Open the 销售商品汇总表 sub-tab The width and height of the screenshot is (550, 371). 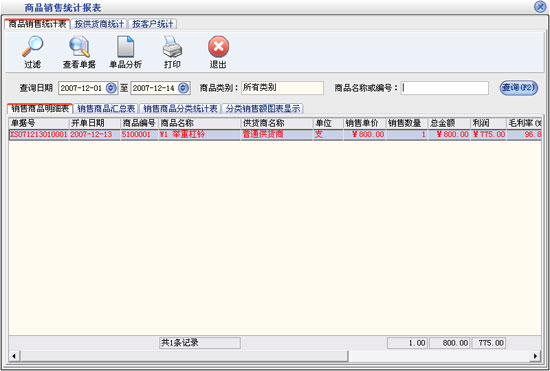[x=106, y=108]
